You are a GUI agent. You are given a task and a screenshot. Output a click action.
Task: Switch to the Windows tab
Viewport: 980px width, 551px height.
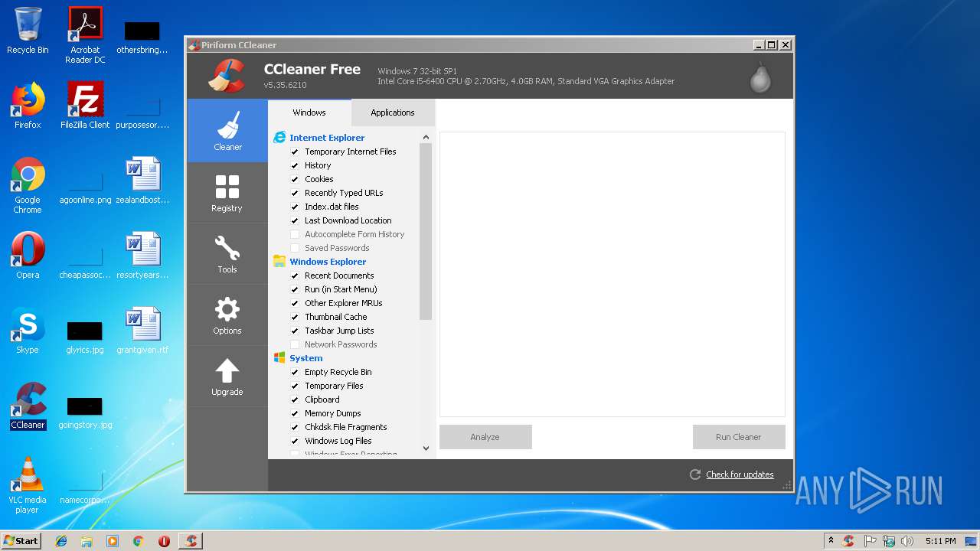click(309, 112)
